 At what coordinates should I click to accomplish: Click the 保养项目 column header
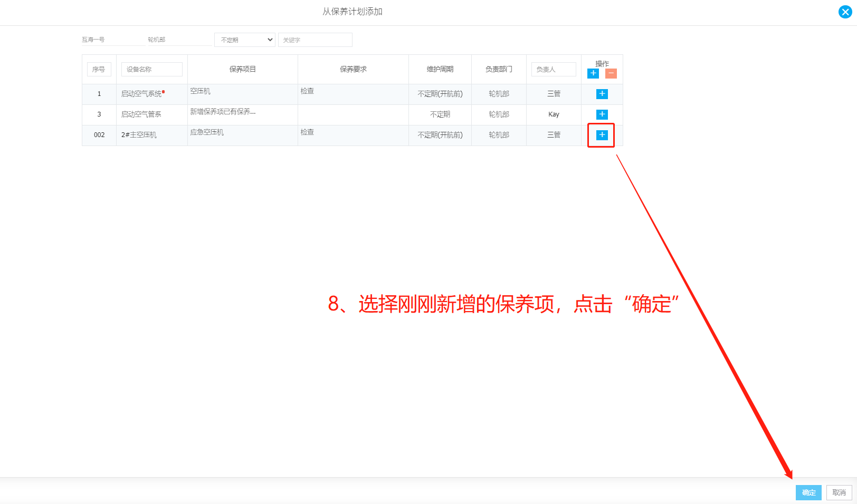coord(243,69)
